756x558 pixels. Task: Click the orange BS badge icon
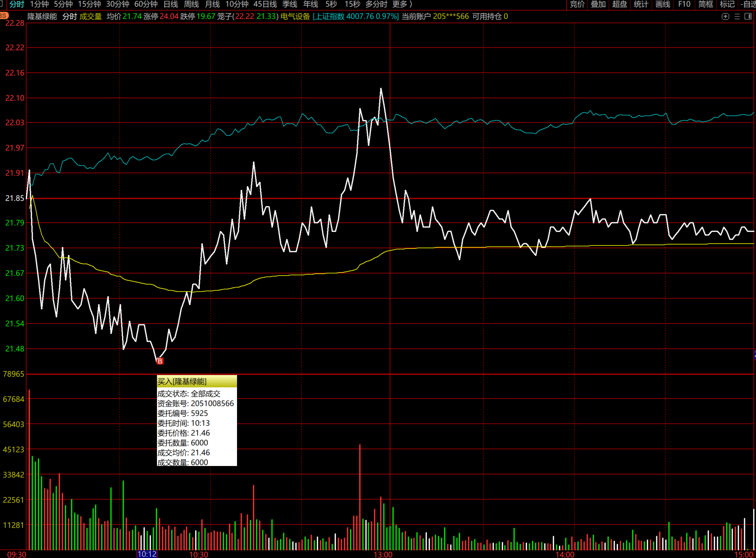click(x=4, y=15)
